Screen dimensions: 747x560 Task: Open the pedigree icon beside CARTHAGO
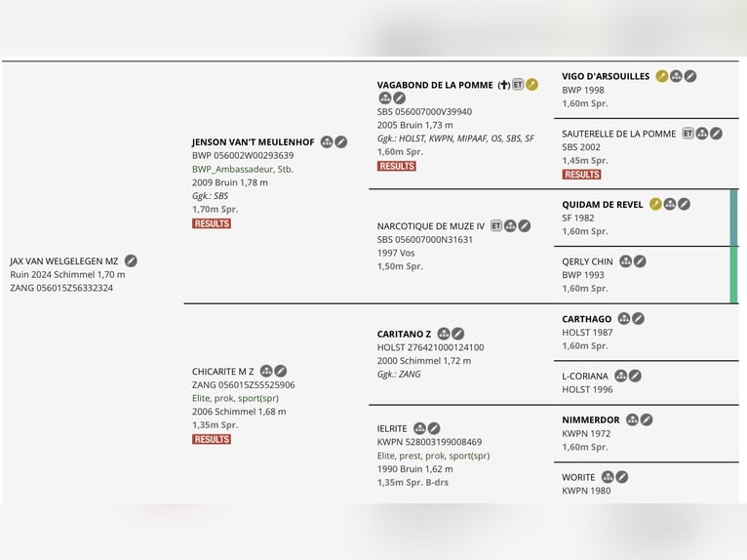[624, 318]
